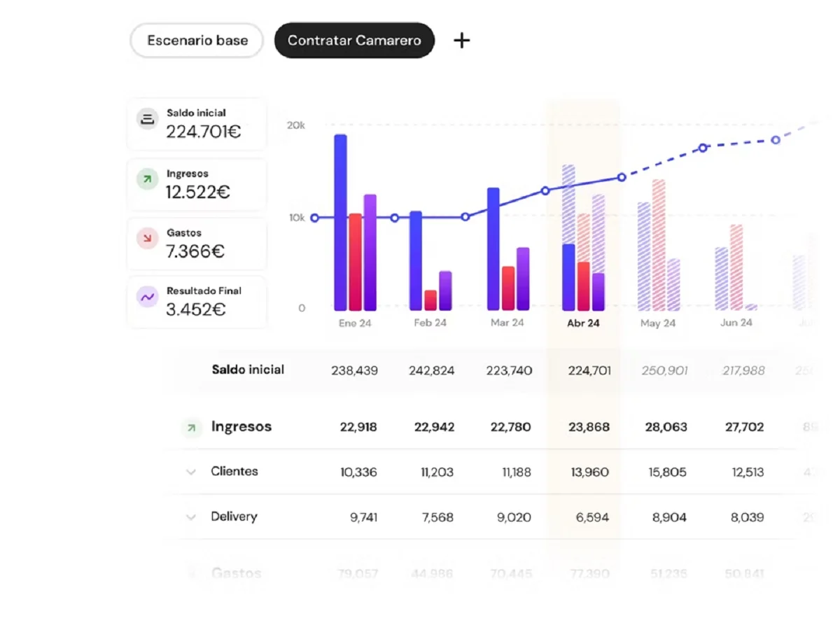The width and height of the screenshot is (840, 623).
Task: Click the May 24 axis label
Action: 658,323
